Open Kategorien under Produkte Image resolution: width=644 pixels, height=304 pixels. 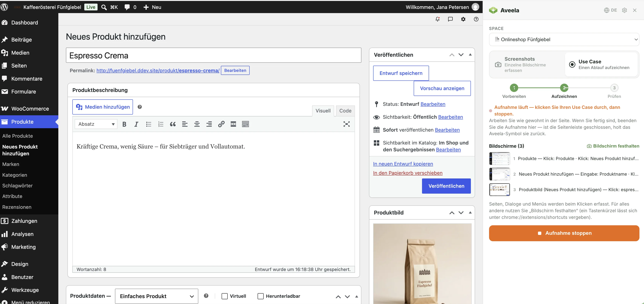15,175
